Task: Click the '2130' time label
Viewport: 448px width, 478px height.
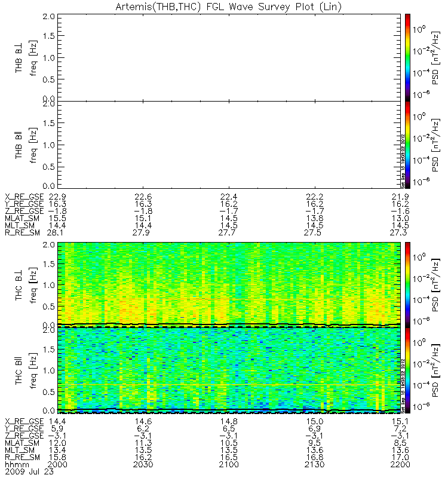Action: point(315,465)
